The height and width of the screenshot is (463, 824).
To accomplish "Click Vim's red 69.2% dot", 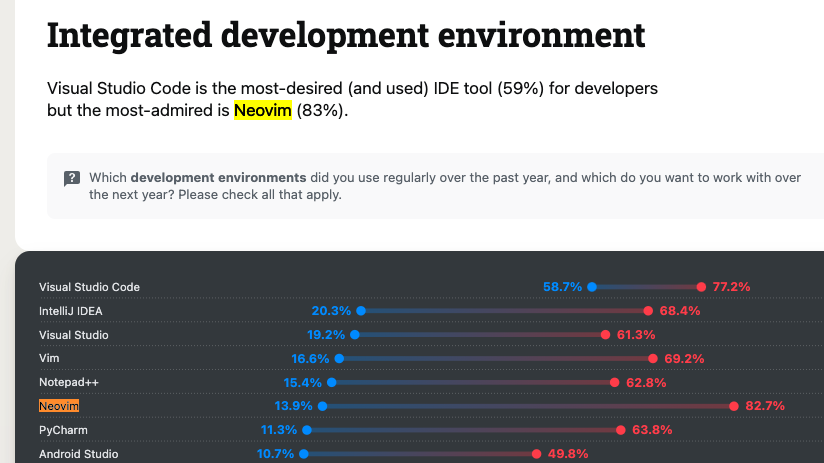I will point(653,358).
